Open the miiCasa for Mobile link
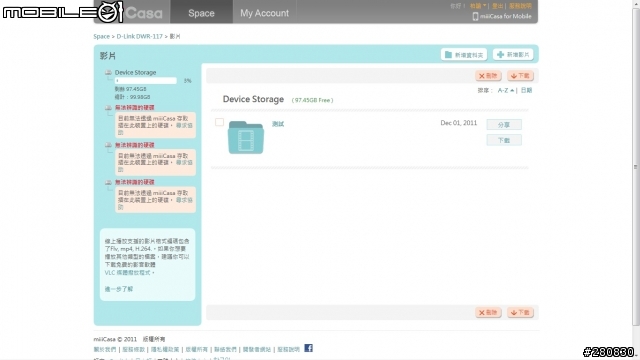This screenshot has height=360, width=640. 506,16
